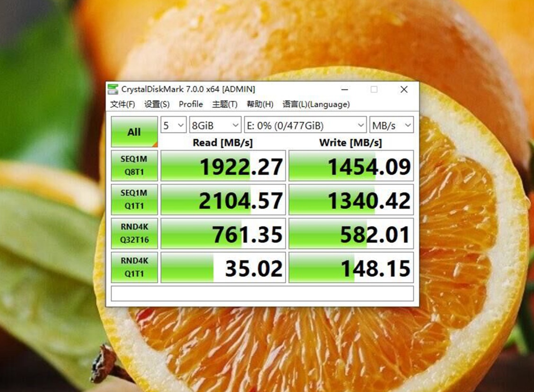Viewport: 534px width, 392px height.
Task: Open the 语言(L)(Language) menu
Action: tap(316, 104)
